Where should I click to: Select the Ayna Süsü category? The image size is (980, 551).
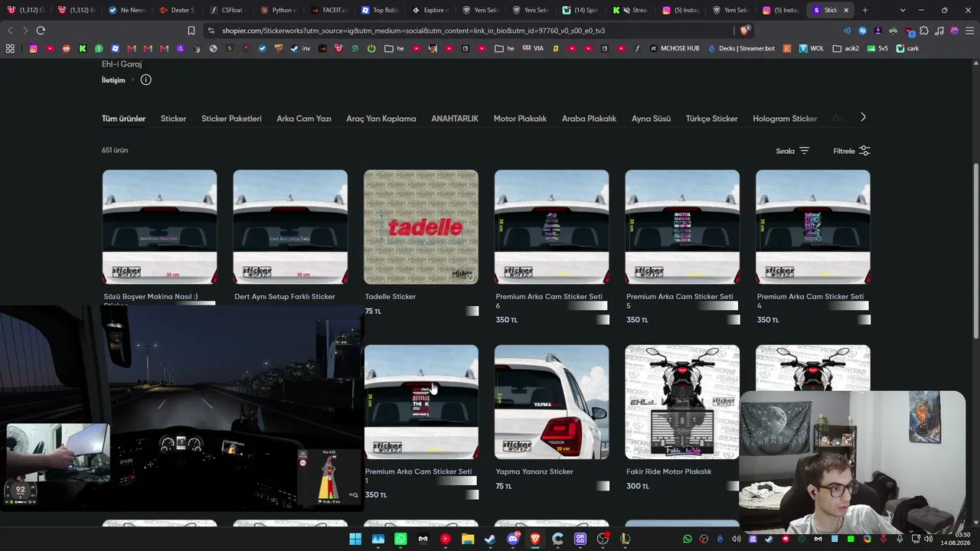point(651,119)
